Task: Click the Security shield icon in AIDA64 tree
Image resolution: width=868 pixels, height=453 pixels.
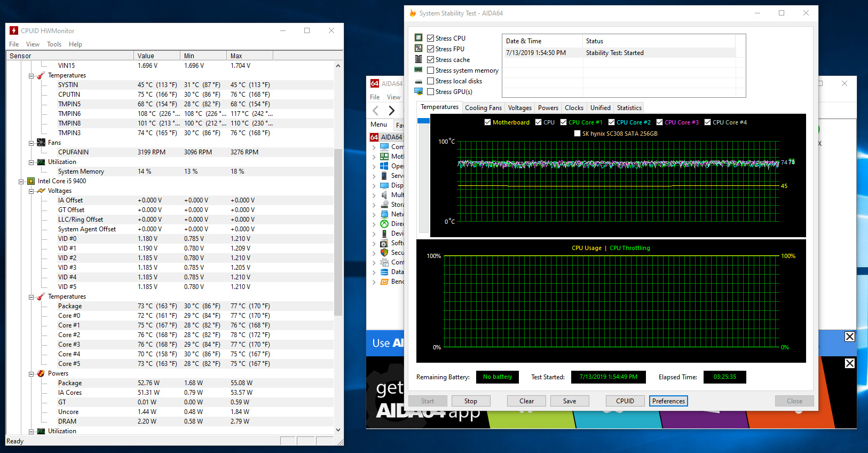Action: pyautogui.click(x=384, y=253)
